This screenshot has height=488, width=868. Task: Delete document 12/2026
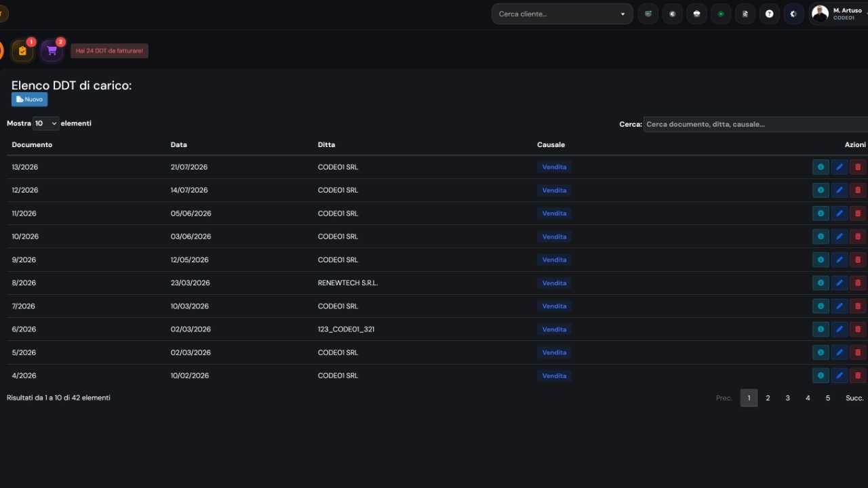pos(858,190)
